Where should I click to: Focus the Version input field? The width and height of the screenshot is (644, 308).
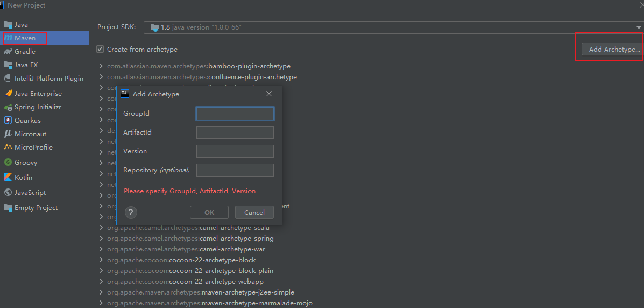pos(235,151)
